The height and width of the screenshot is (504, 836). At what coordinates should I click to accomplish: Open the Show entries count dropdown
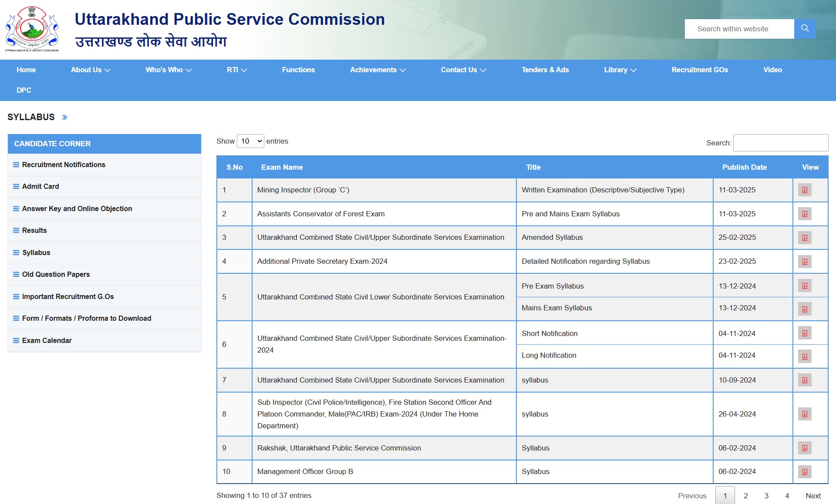click(x=250, y=141)
